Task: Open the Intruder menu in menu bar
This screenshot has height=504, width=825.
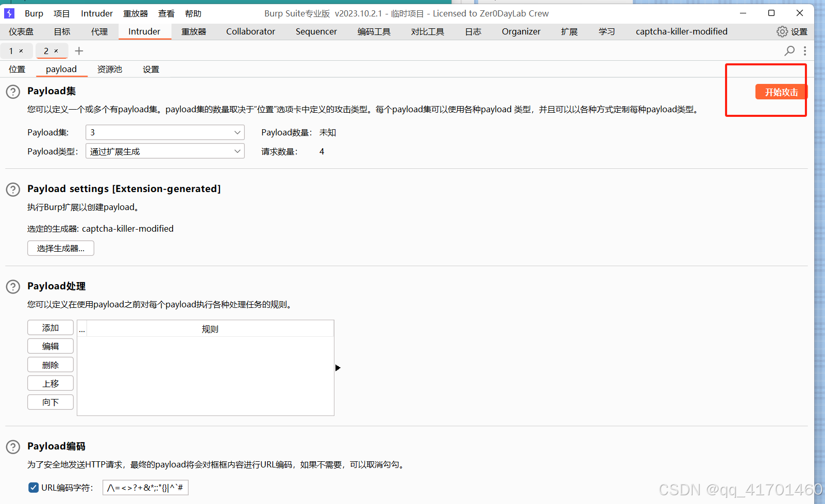Action: pyautogui.click(x=97, y=13)
